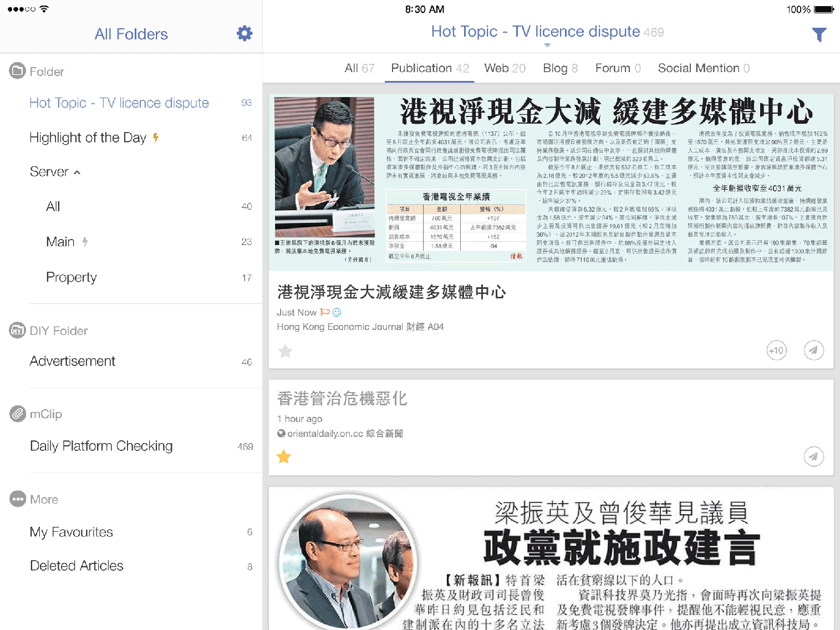Screen dimensions: 840x630
Task: Open Highlight of the Day folder
Action: coord(88,138)
